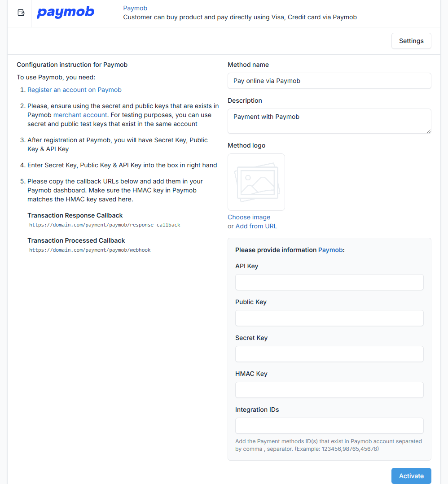Screen dimensions: 448x484
Task: Open the Paymob title link
Action: [x=135, y=8]
